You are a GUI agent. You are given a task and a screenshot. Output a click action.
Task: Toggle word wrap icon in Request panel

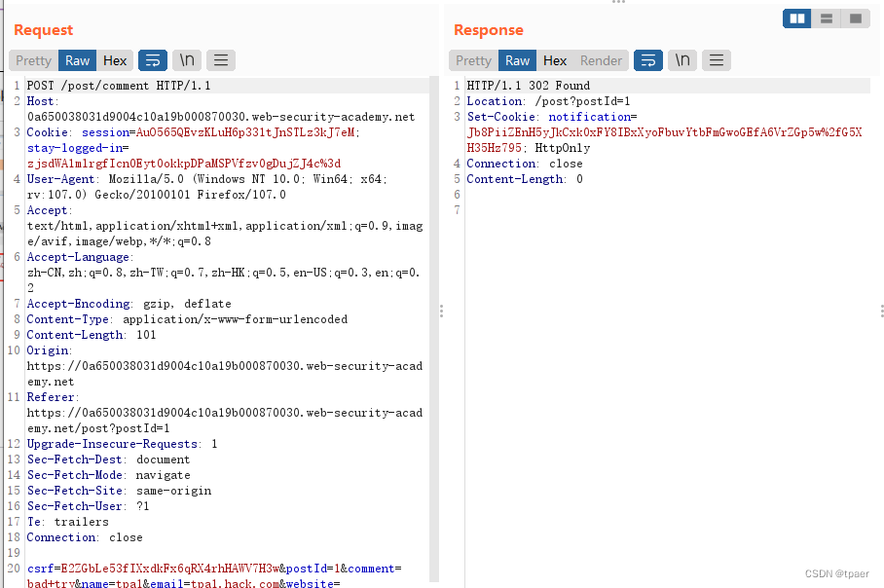(153, 60)
